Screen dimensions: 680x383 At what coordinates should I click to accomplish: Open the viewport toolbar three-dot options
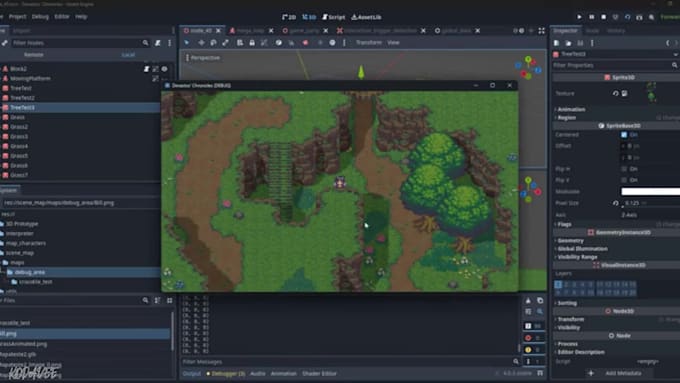[x=344, y=43]
